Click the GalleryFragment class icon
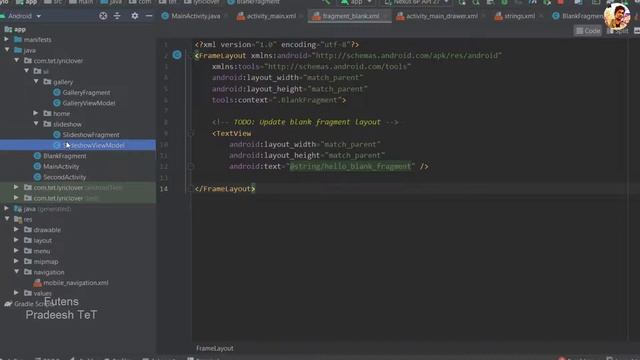This screenshot has height=360, width=640. 57,93
